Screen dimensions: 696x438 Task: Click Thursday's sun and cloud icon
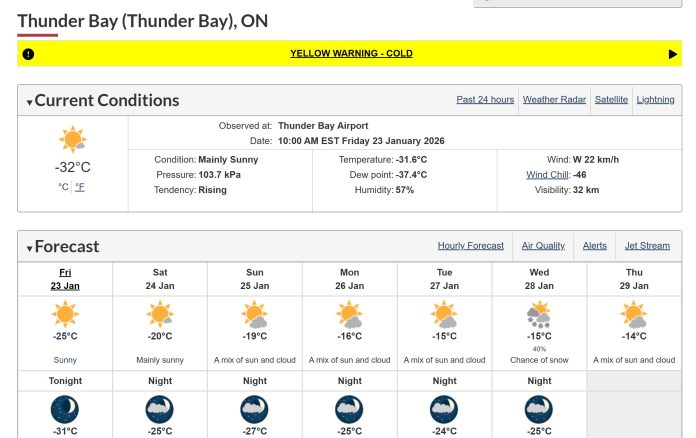pos(634,315)
